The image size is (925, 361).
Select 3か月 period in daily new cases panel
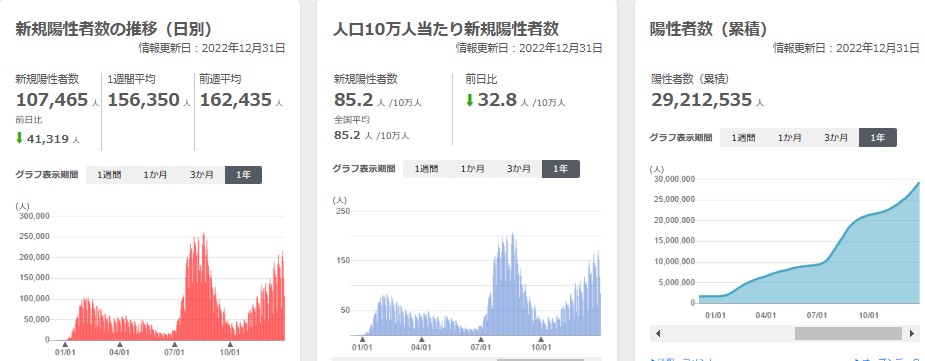coord(202,175)
